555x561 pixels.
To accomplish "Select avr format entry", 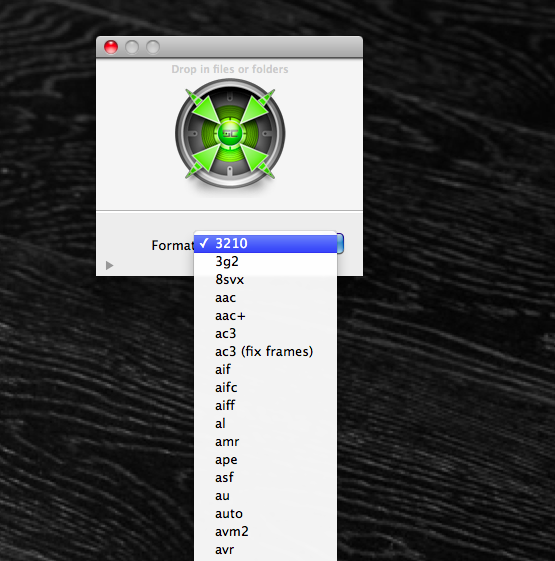I will coord(265,550).
